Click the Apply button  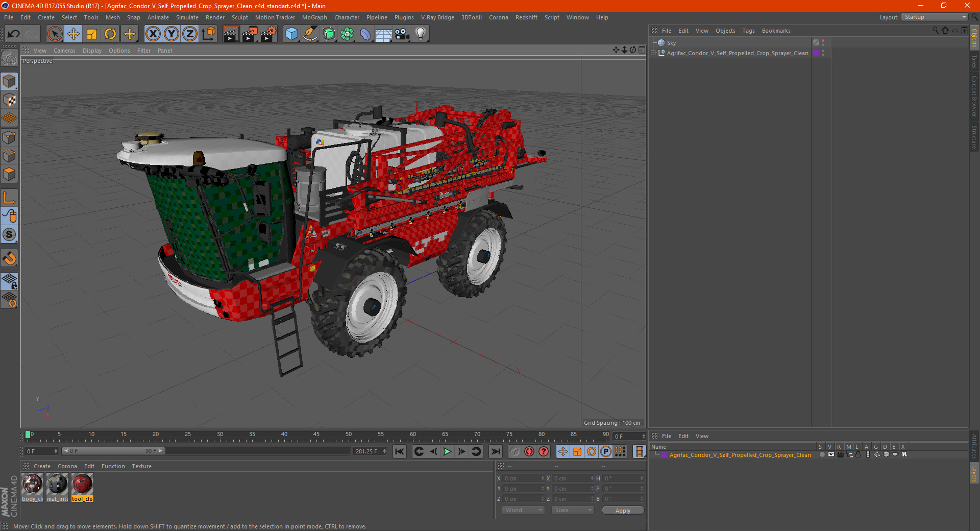(x=623, y=511)
